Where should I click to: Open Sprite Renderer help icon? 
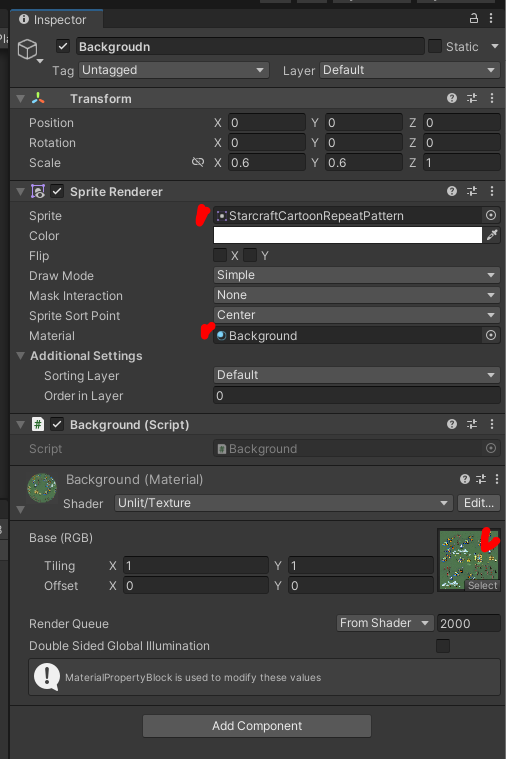pyautogui.click(x=452, y=191)
